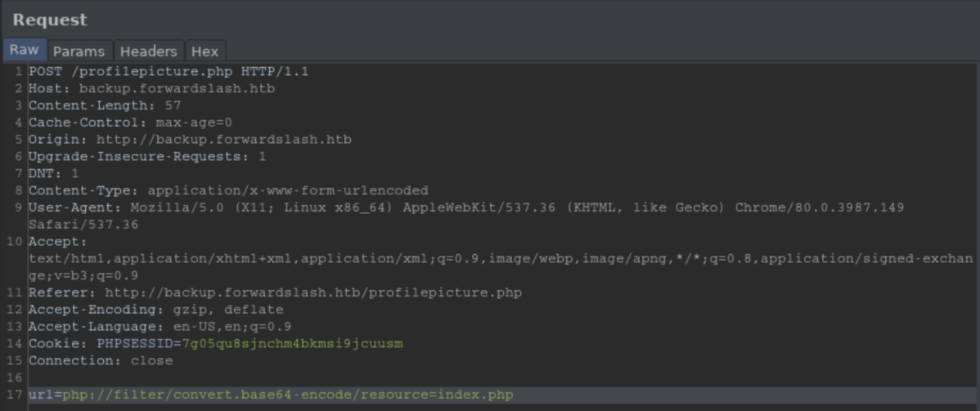Click the Connection: close header line

[x=101, y=360]
